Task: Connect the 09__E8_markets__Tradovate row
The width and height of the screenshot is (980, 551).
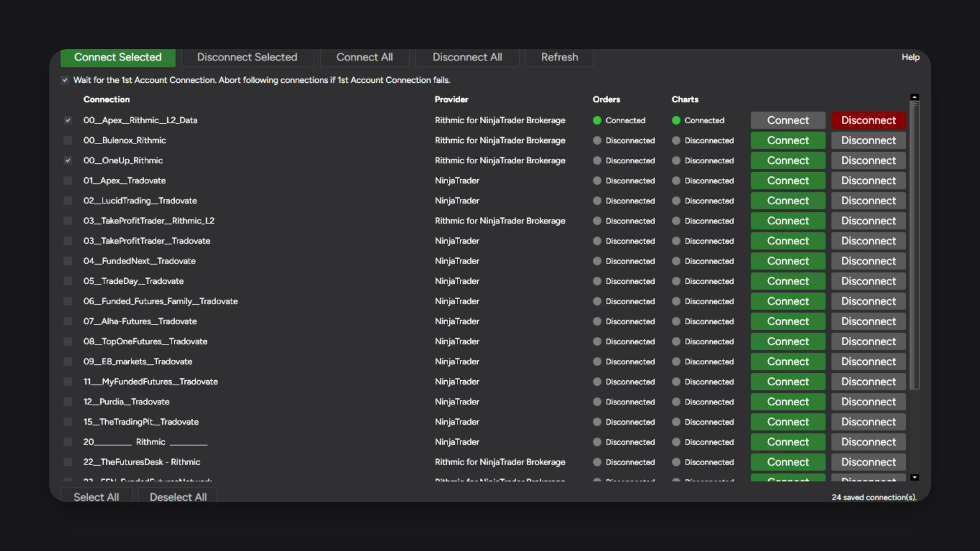Action: tap(788, 361)
